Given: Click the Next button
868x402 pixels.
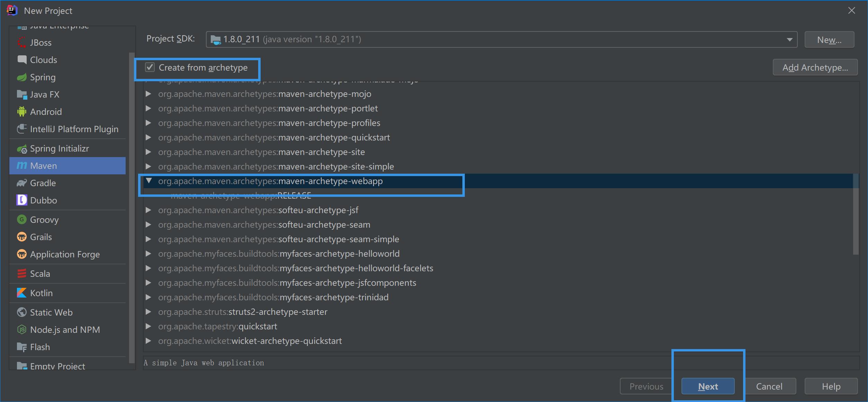Looking at the screenshot, I should coord(708,386).
